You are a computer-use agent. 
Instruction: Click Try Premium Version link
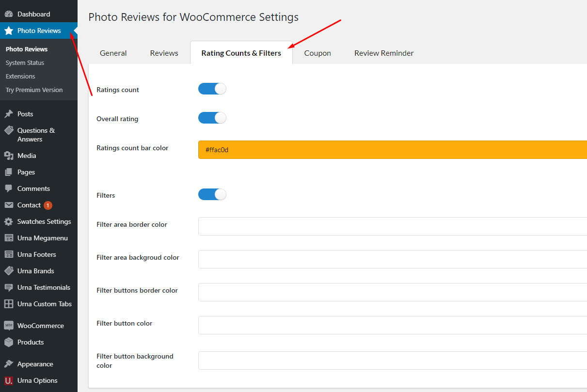[x=34, y=90]
